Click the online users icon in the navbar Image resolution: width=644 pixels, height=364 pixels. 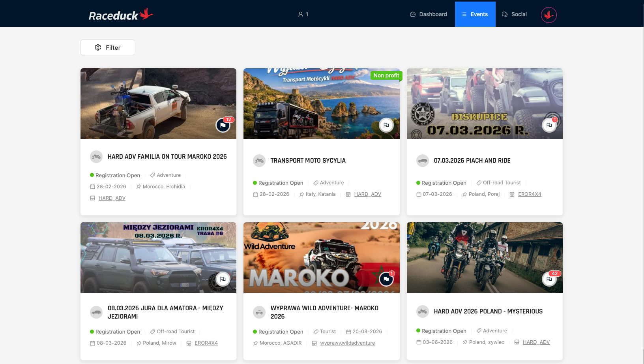300,14
